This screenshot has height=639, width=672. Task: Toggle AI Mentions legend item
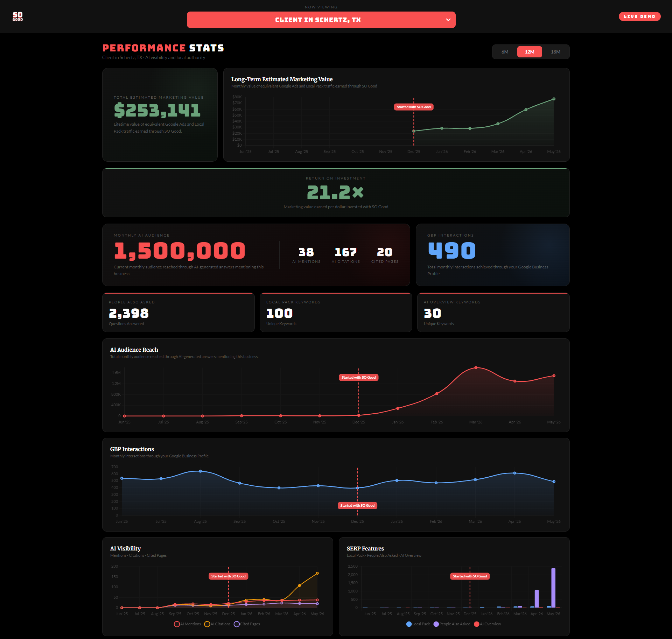point(187,624)
